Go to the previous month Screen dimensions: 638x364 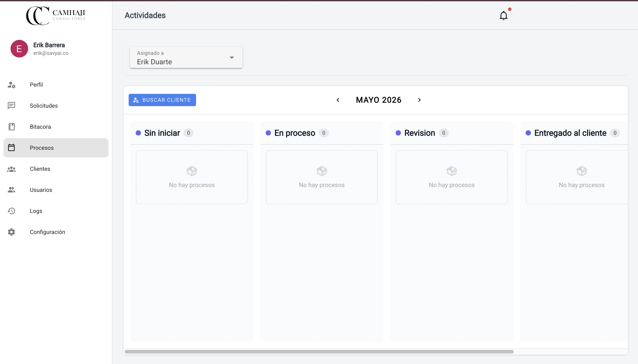338,100
